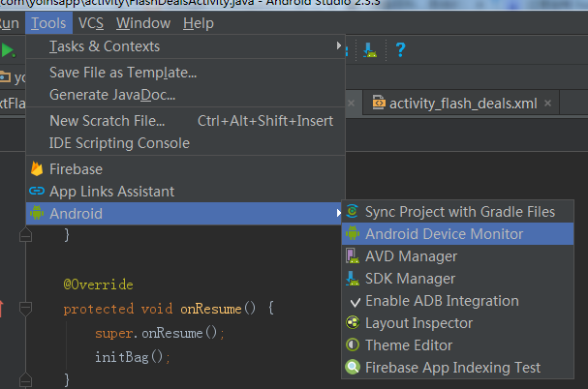
Task: Click fold marker at onResume closing brace
Action: 25,379
